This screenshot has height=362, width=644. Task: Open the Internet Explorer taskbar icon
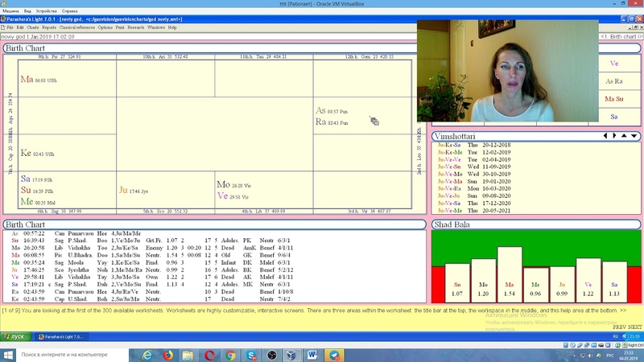click(147, 355)
